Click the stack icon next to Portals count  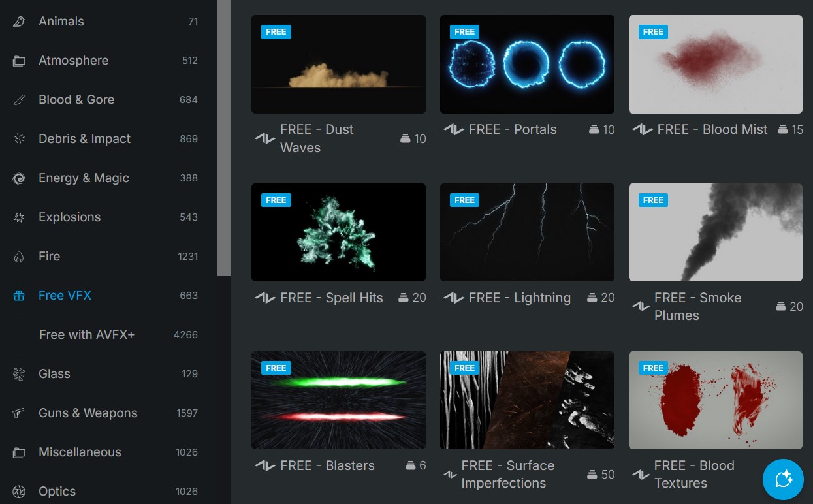click(594, 129)
